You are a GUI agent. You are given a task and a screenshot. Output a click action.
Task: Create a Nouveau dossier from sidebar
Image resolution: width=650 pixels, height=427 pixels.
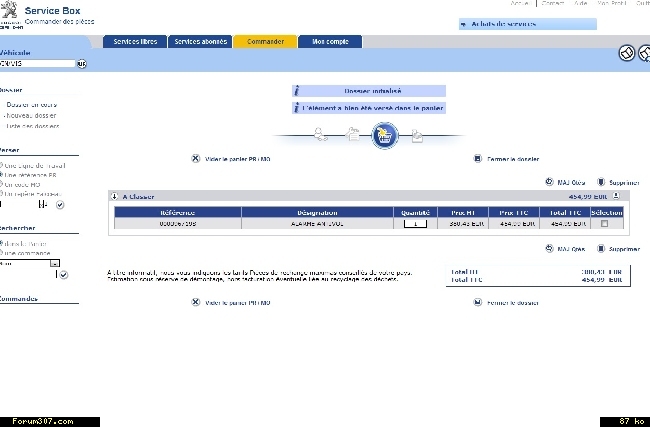[31, 116]
